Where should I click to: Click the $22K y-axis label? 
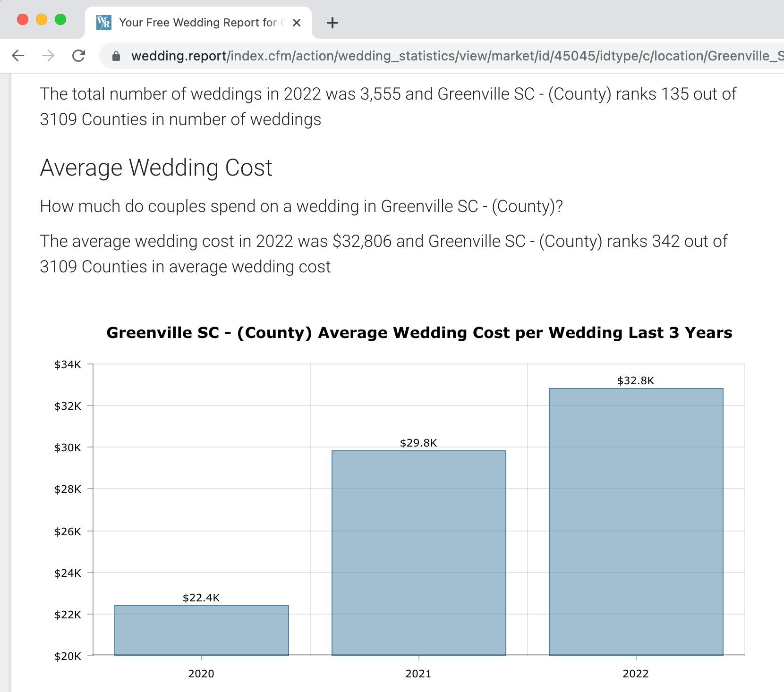tap(68, 615)
